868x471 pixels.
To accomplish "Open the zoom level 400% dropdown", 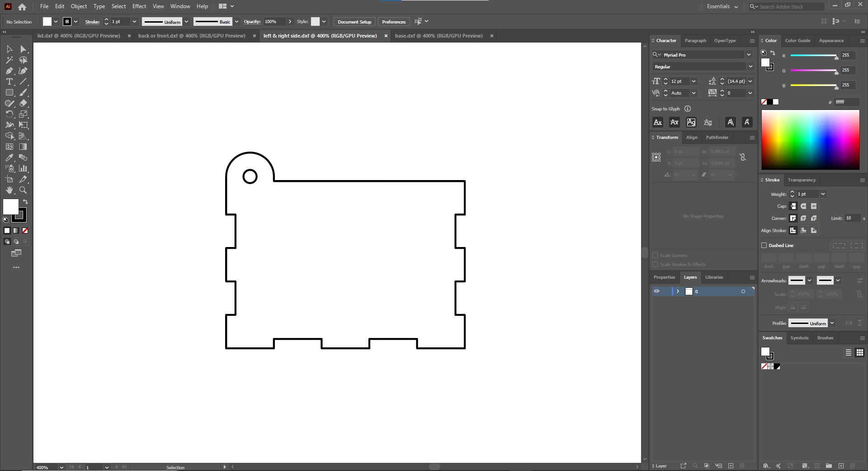I will (61, 467).
